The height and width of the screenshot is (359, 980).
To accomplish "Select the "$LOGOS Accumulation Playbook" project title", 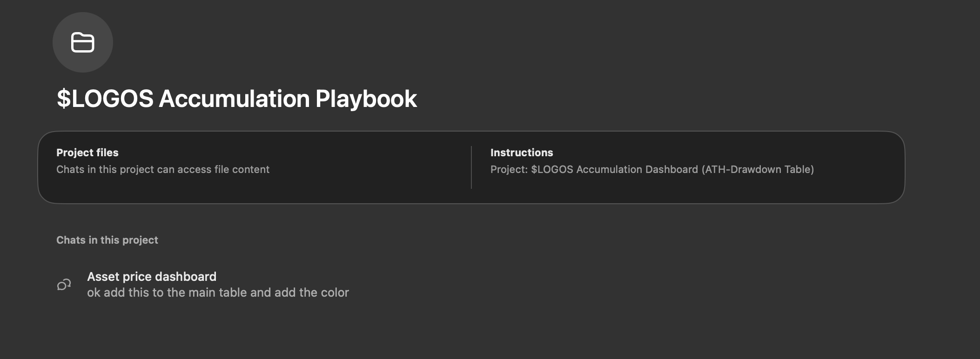I will pyautogui.click(x=236, y=99).
